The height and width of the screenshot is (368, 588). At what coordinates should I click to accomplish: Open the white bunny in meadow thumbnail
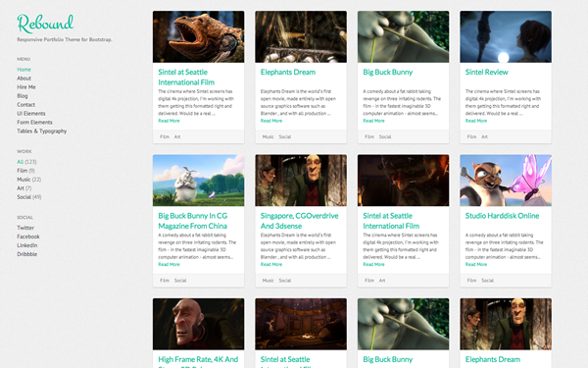tap(198, 181)
